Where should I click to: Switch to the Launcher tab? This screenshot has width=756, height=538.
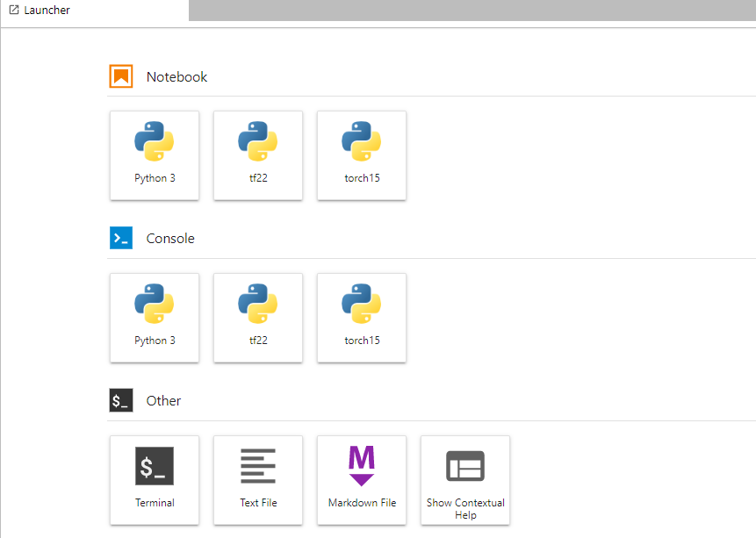coord(95,11)
